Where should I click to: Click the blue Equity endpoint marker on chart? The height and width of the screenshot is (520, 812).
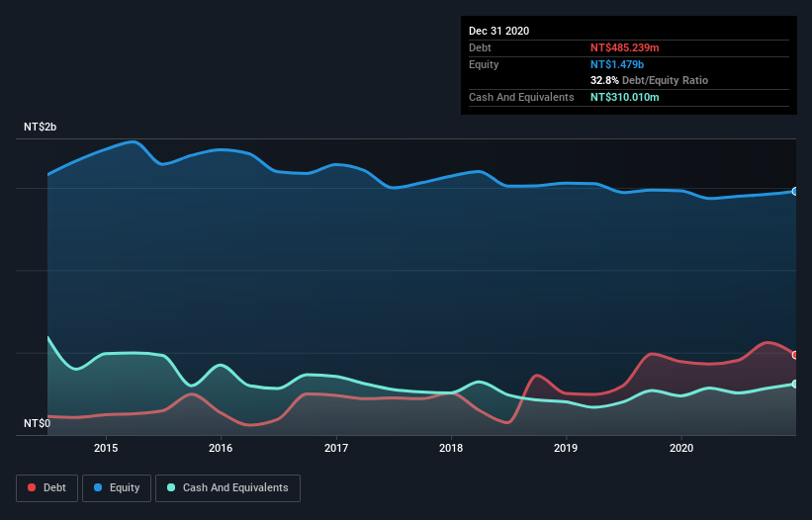click(x=795, y=192)
